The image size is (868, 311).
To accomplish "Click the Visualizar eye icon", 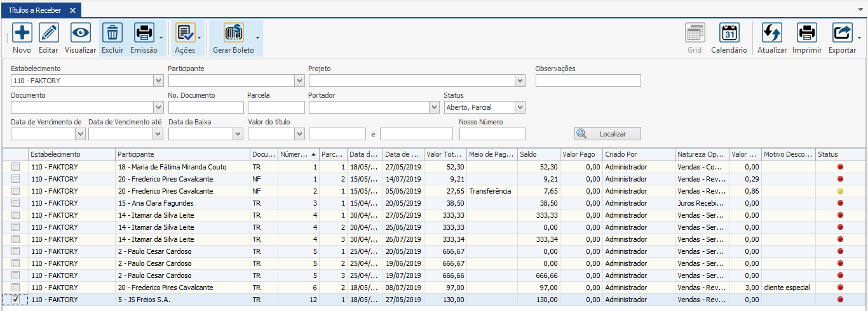I will (81, 33).
